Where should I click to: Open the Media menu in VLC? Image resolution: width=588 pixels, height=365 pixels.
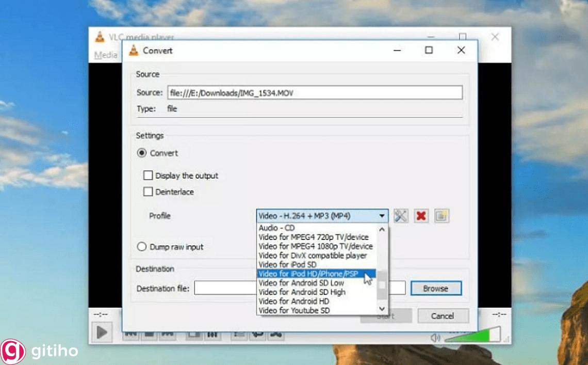pyautogui.click(x=105, y=55)
